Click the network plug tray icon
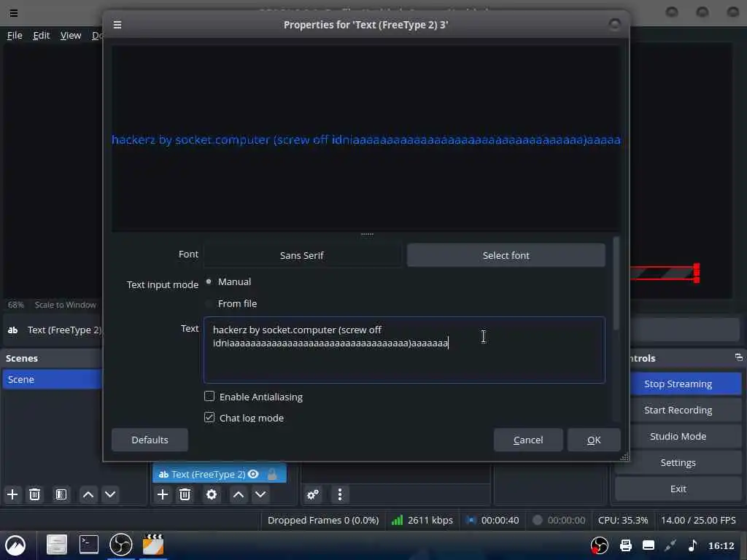This screenshot has height=560, width=747. click(x=670, y=545)
